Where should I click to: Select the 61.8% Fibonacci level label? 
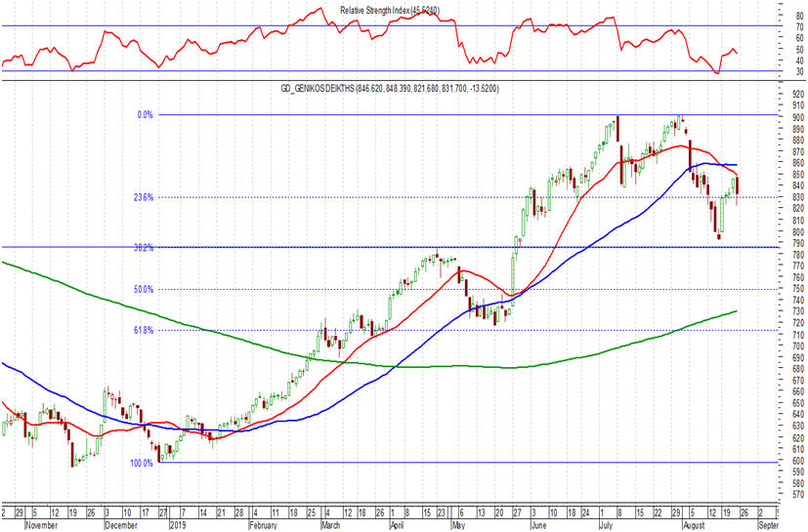point(144,331)
